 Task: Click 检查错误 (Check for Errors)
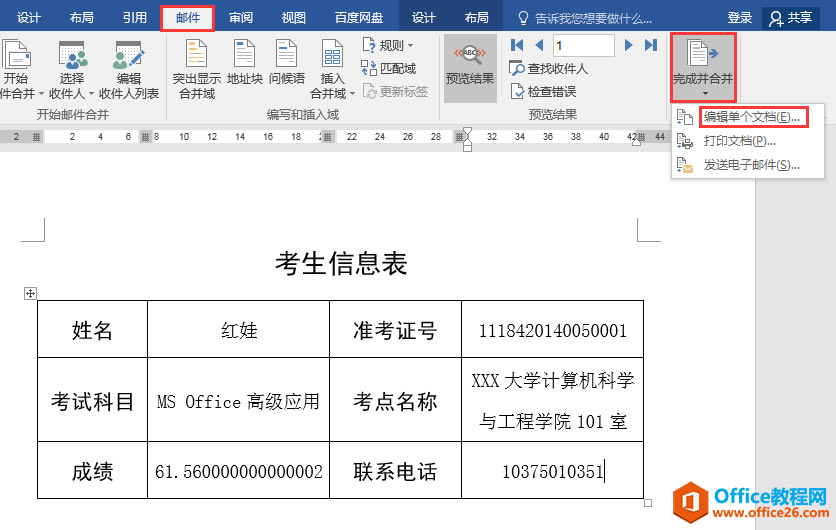[x=543, y=91]
